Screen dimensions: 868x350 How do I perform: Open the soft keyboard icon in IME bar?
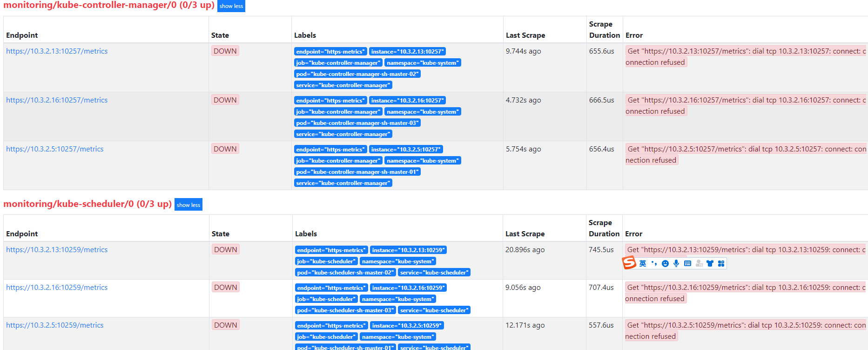click(x=687, y=263)
